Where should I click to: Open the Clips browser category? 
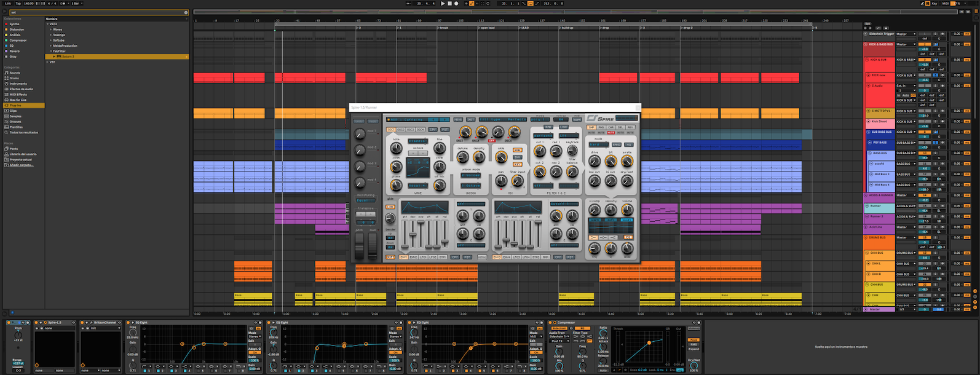13,111
